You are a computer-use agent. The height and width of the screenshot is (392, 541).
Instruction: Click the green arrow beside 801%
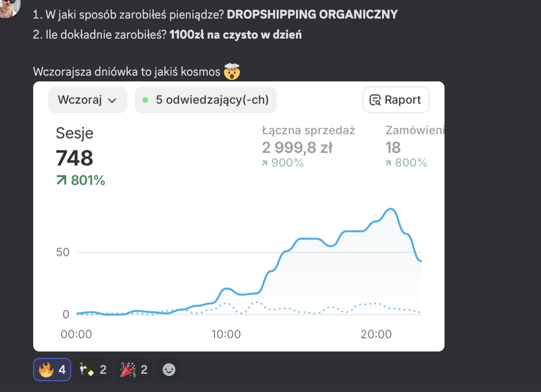pyautogui.click(x=61, y=180)
